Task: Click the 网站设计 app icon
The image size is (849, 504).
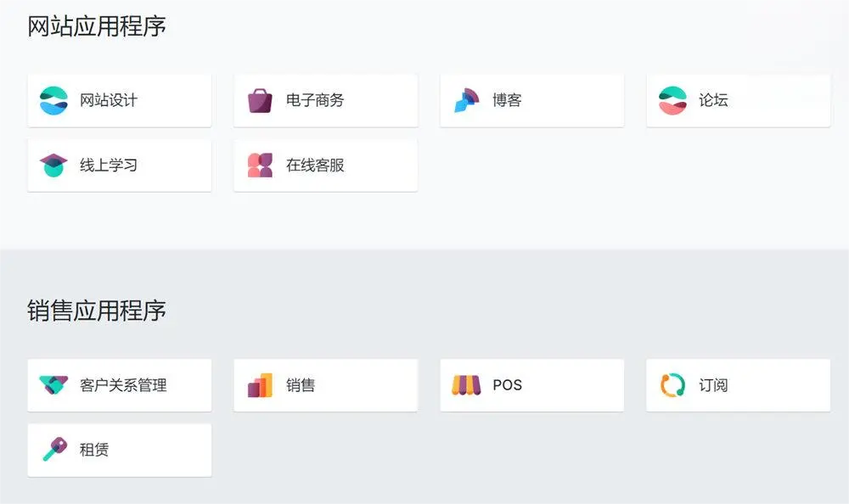Action: click(53, 100)
